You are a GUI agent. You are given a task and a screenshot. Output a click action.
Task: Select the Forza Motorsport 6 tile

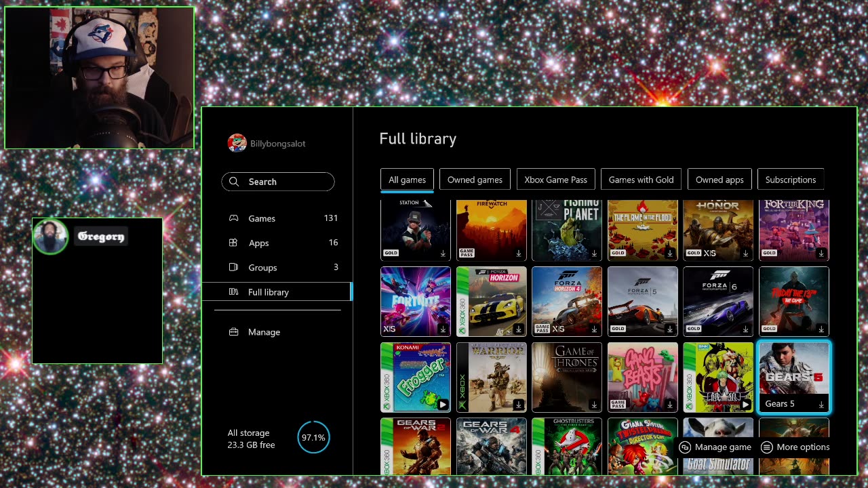(x=718, y=302)
